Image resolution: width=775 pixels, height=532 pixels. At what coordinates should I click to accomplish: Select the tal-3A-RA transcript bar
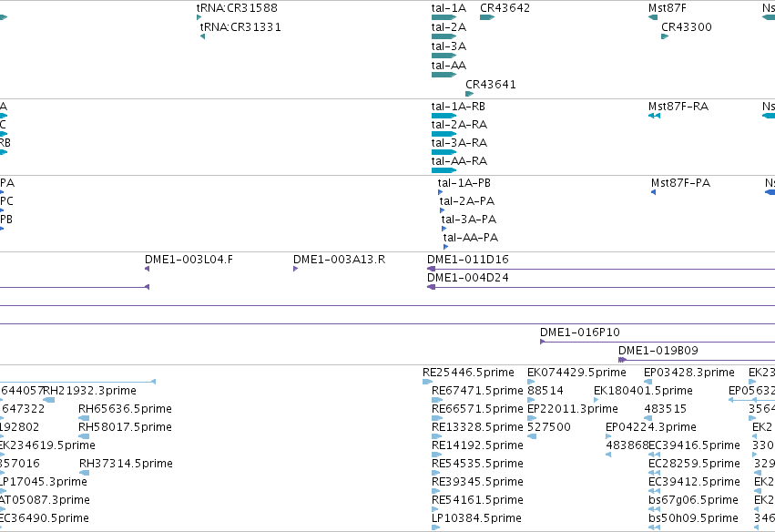click(x=444, y=152)
